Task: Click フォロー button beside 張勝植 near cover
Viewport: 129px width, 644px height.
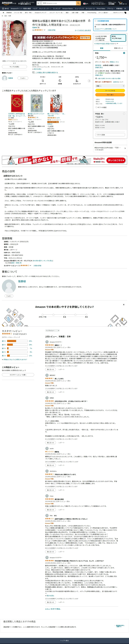Action: [23, 78]
